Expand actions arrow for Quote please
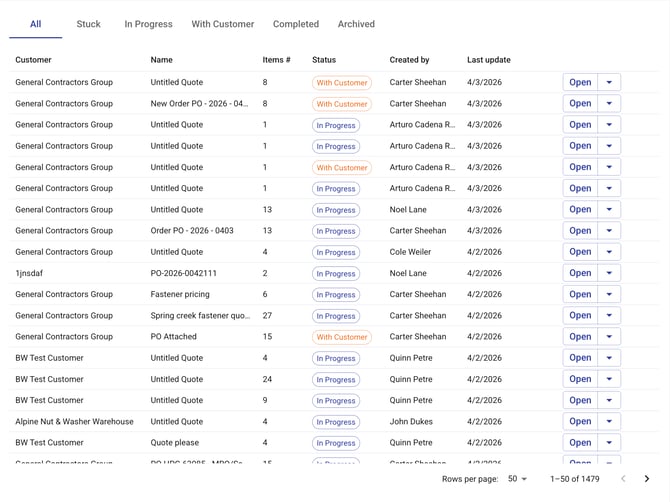Viewport: 670px width, 502px height. pos(609,443)
